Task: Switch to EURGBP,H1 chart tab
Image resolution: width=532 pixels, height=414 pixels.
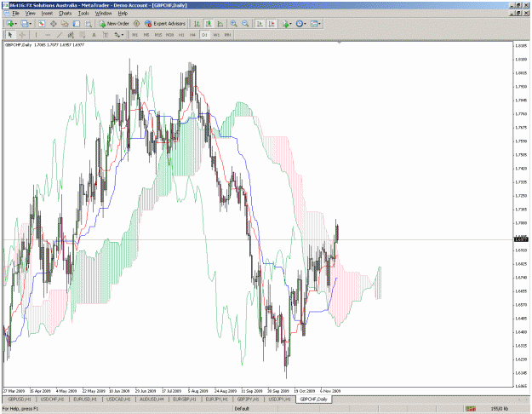Action: point(185,400)
